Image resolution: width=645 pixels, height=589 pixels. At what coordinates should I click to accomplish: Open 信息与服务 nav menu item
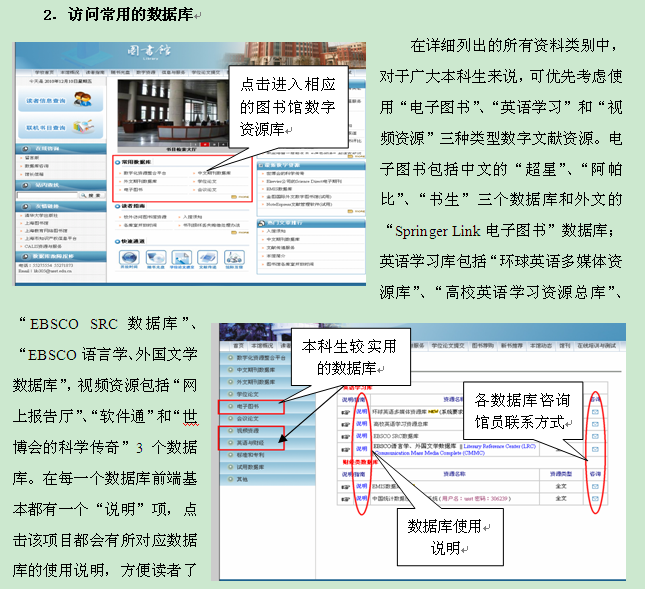click(x=173, y=72)
